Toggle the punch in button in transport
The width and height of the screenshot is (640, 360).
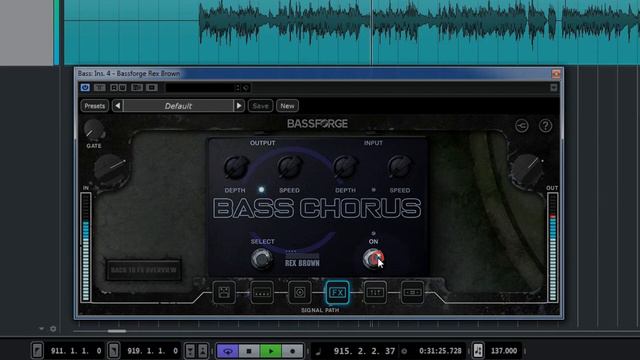click(190, 351)
